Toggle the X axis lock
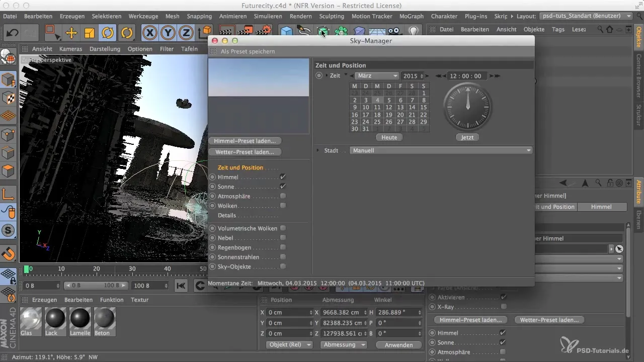This screenshot has width=644, height=362. pos(150,33)
